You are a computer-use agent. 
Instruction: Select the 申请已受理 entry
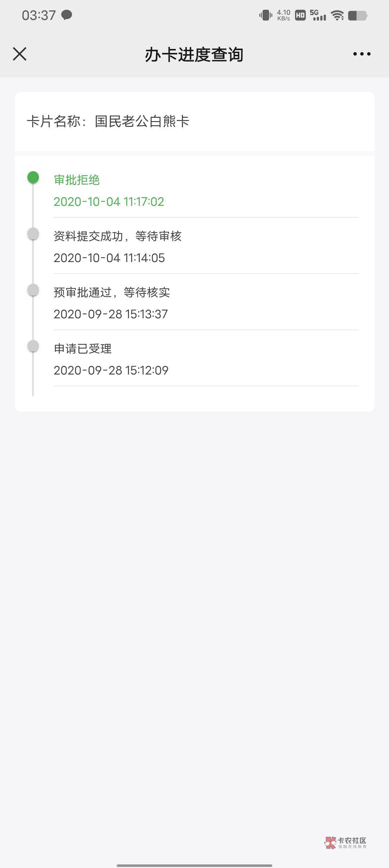coord(83,349)
